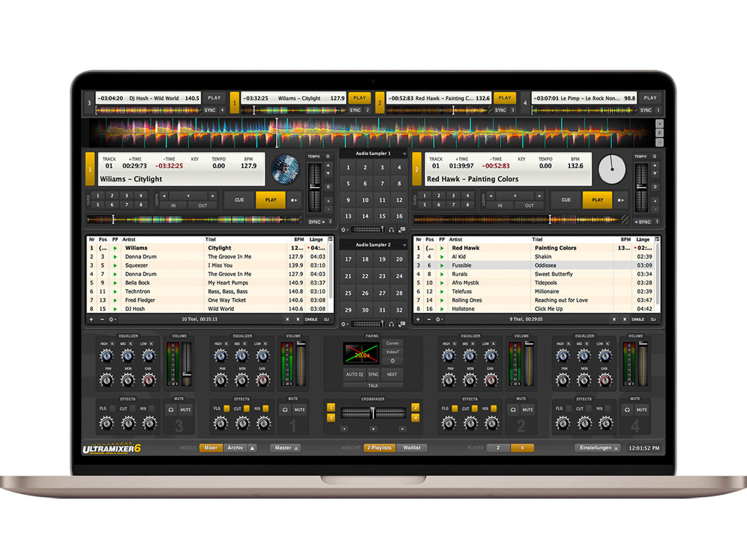Click play-pause icon beside deck 1 PLAY

pos(293,200)
